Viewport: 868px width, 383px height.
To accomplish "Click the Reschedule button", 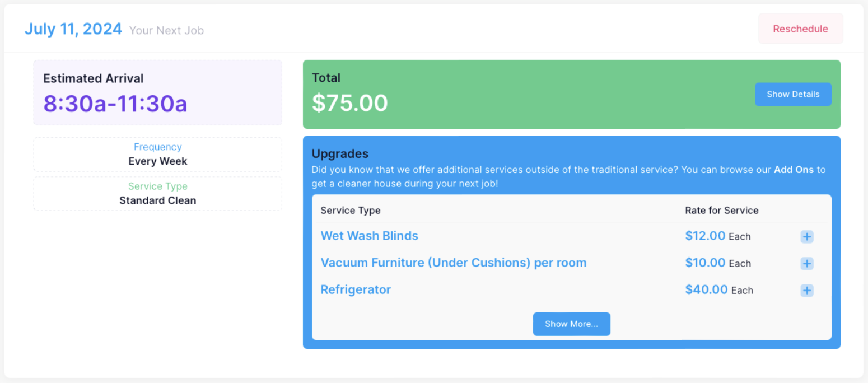I will (x=800, y=29).
